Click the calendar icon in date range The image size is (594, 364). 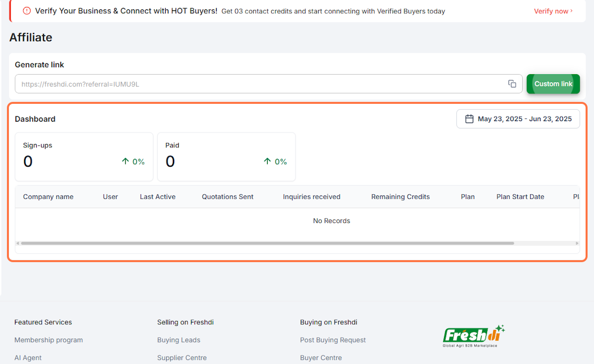pyautogui.click(x=469, y=119)
